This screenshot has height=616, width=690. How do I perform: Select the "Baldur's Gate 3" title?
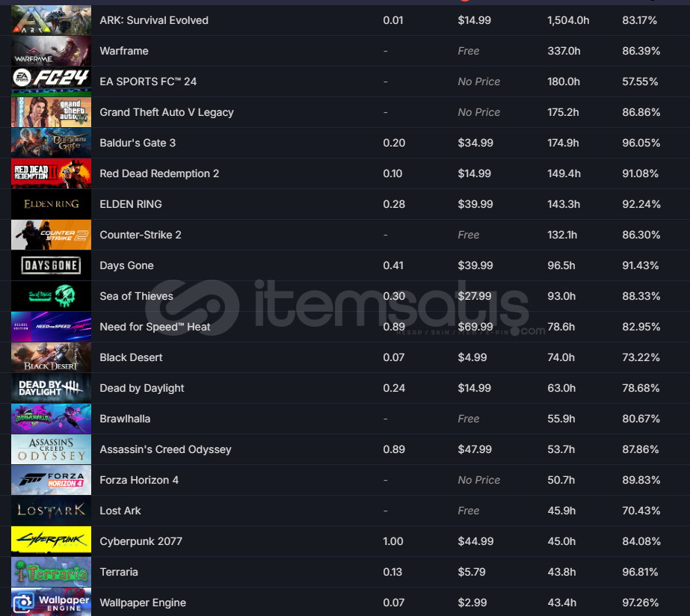[x=138, y=143]
